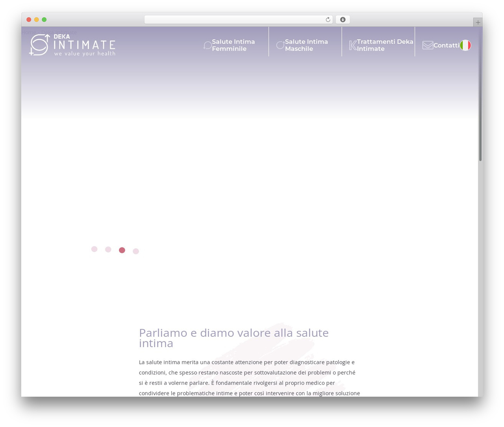Viewport: 504px width, 427px height.
Task: Focus the browser address bar
Action: 238,20
